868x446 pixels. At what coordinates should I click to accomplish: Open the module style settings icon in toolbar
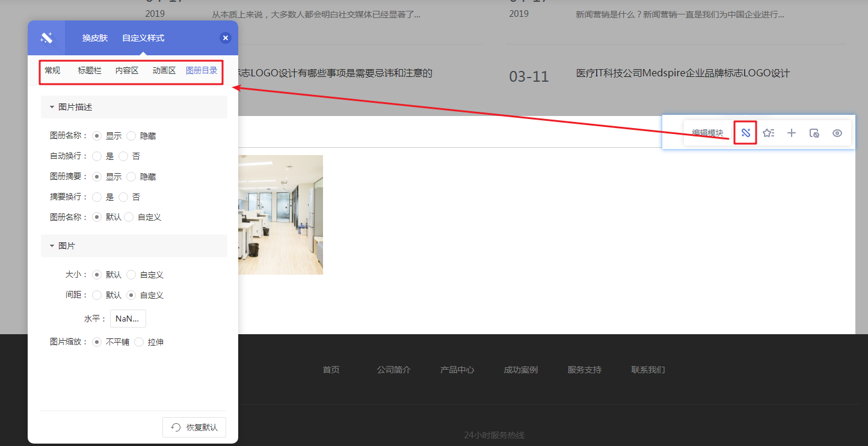point(745,133)
